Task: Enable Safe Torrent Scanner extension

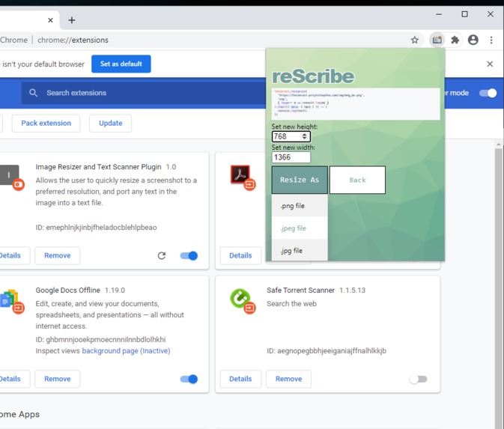Action: point(418,379)
